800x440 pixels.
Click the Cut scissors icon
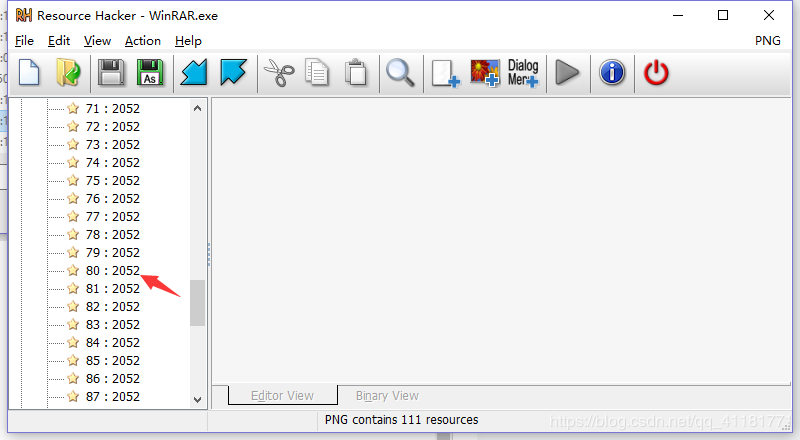tap(279, 73)
